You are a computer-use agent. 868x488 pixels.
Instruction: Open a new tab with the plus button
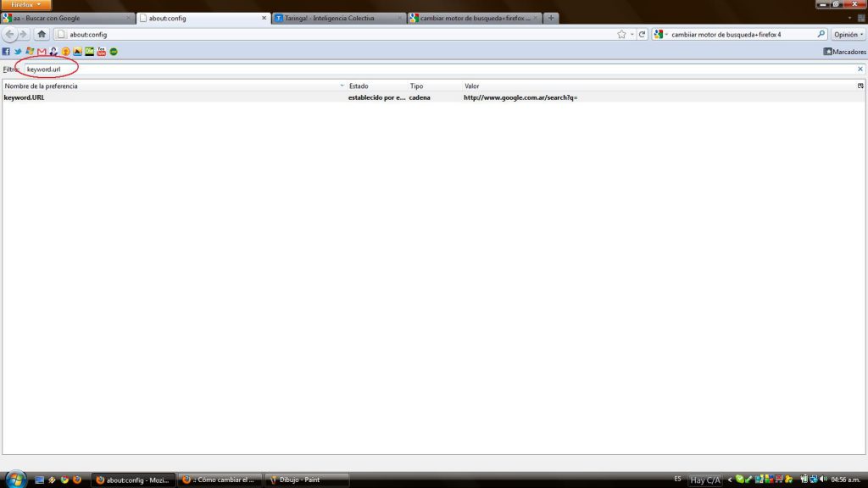(551, 18)
